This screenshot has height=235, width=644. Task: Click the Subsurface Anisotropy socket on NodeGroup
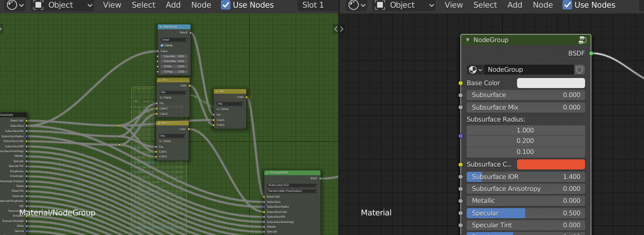coord(461,189)
